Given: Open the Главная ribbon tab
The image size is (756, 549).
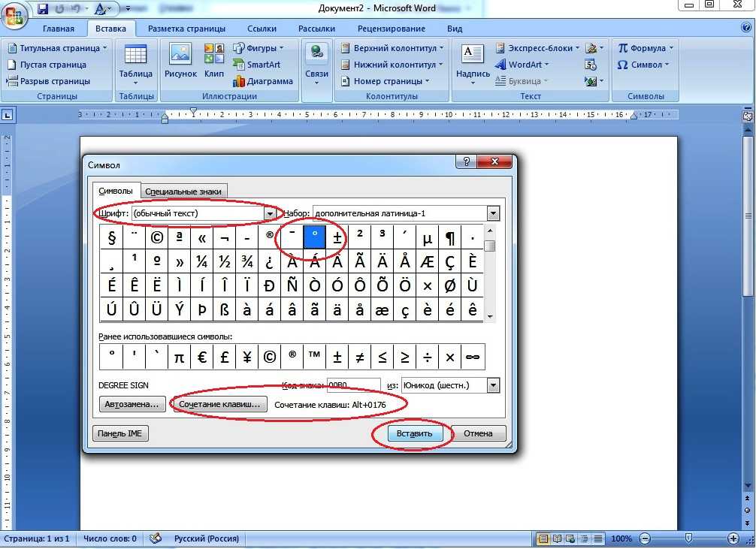Looking at the screenshot, I should [59, 29].
